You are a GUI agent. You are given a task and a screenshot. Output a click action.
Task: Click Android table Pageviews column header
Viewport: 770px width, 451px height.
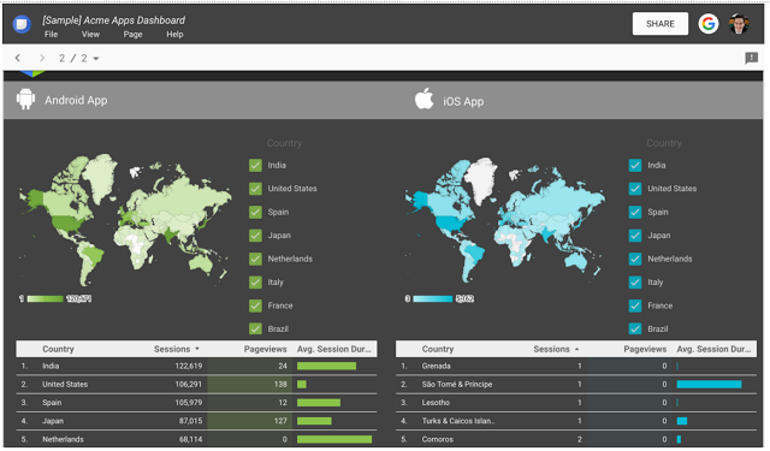coord(265,349)
